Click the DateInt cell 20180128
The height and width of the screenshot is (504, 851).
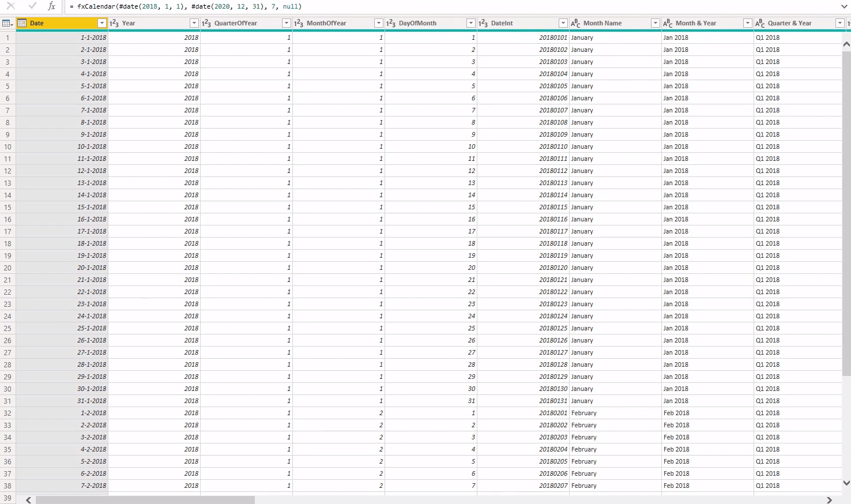click(x=524, y=364)
